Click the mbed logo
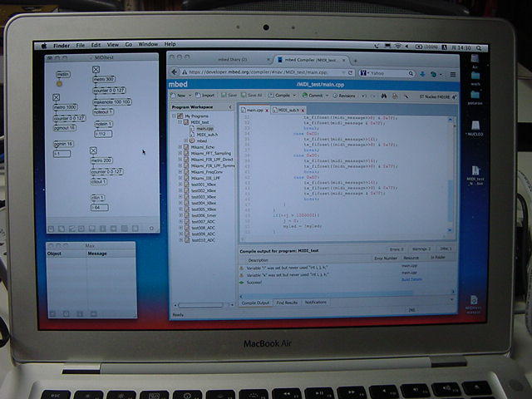 tap(178, 84)
